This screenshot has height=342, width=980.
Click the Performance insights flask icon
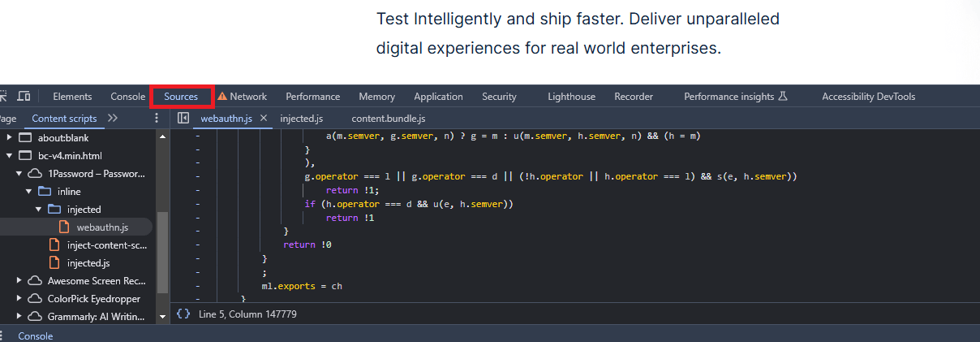click(783, 97)
